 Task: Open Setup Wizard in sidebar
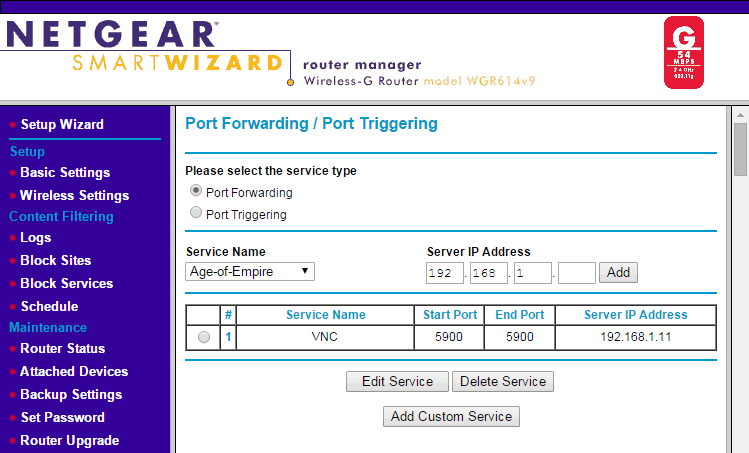tap(62, 124)
